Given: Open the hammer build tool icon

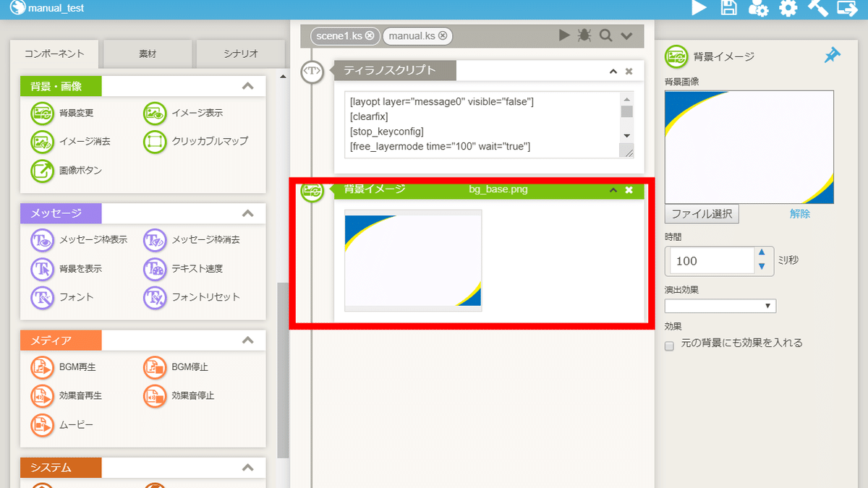Looking at the screenshot, I should coord(817,8).
